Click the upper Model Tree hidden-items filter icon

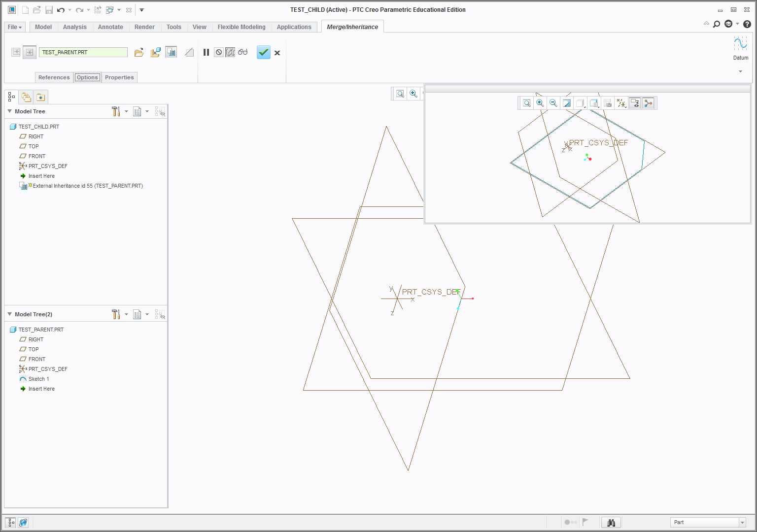coord(160,111)
